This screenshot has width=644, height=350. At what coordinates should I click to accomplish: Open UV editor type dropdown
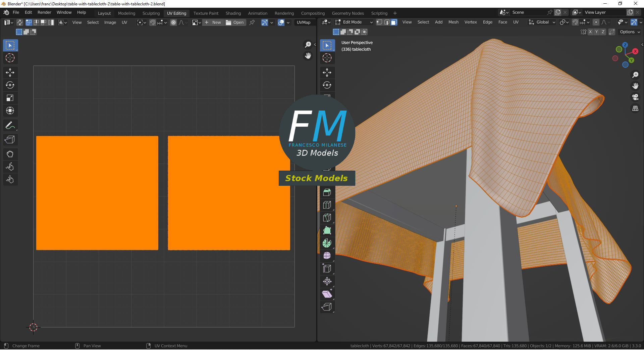(x=9, y=23)
